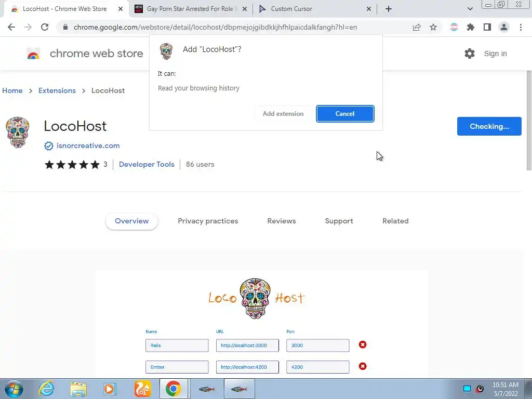Open the striped extension icon in toolbar
Viewport: 532px width, 399px height.
click(454, 27)
